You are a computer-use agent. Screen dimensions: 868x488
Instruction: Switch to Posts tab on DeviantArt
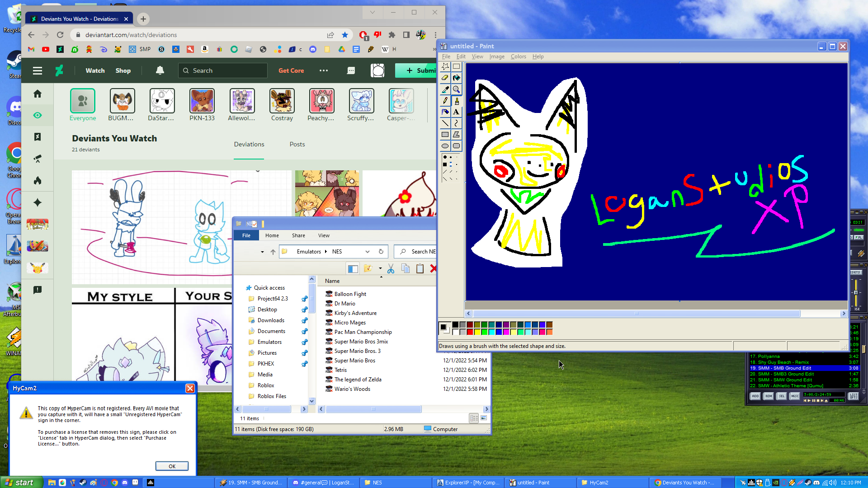coord(297,144)
